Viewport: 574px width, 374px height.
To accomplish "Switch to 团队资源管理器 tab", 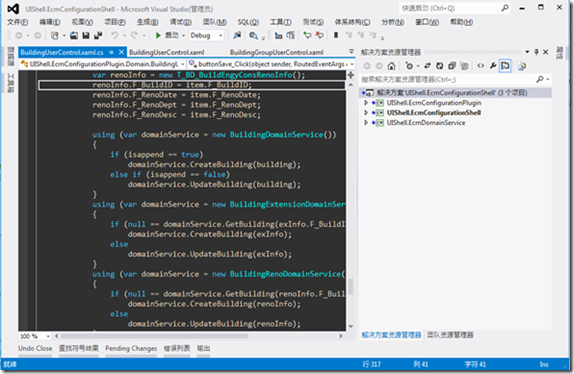I will [450, 335].
